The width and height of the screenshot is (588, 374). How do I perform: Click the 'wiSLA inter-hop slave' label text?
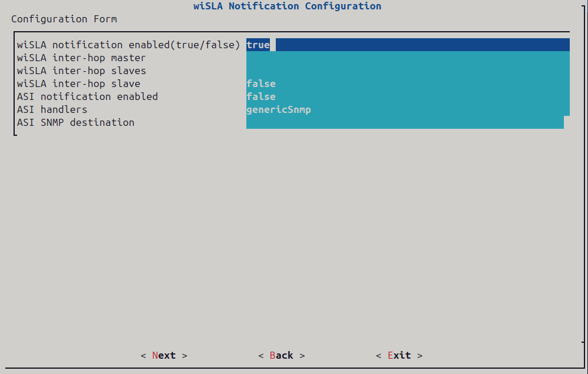[78, 84]
